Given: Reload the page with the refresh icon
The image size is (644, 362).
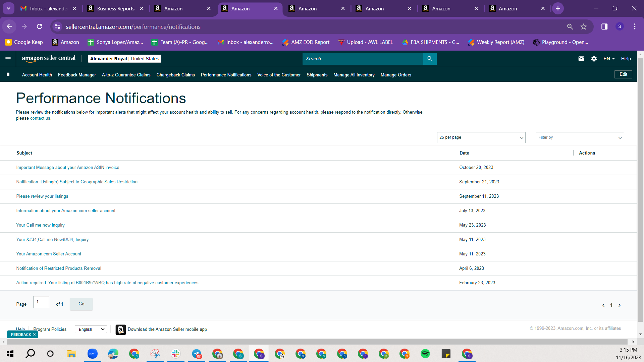Looking at the screenshot, I should pyautogui.click(x=39, y=26).
